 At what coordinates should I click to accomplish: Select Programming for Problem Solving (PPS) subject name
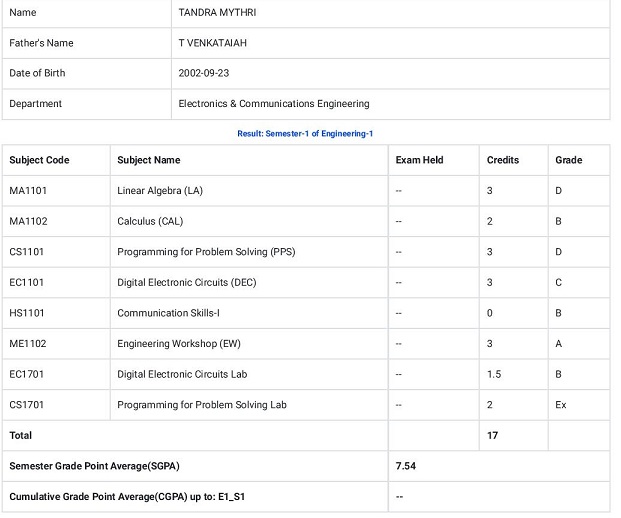206,252
